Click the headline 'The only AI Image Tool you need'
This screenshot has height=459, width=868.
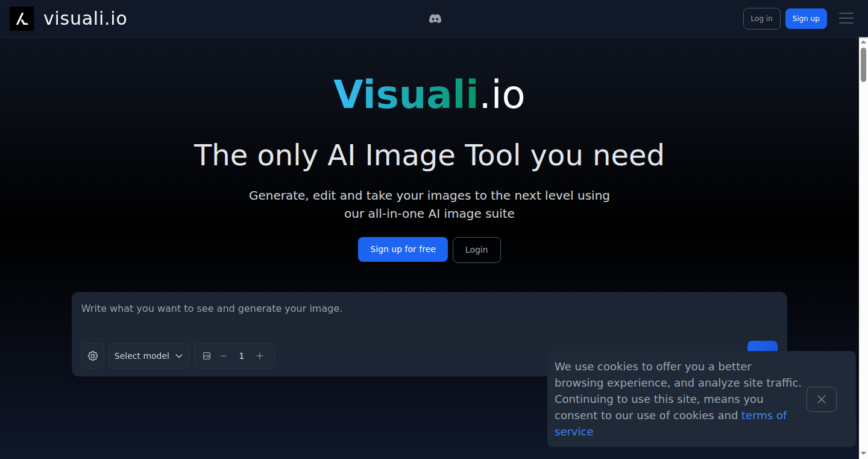point(429,155)
